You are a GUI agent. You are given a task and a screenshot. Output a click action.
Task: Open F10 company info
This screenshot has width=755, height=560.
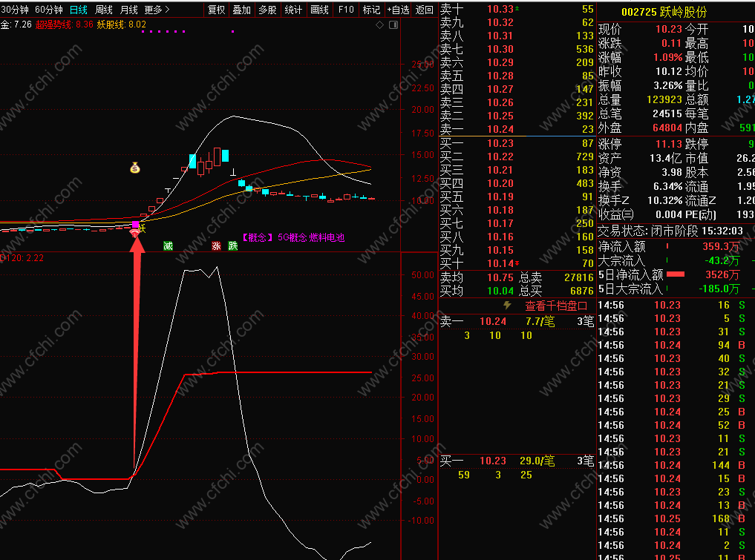346,10
